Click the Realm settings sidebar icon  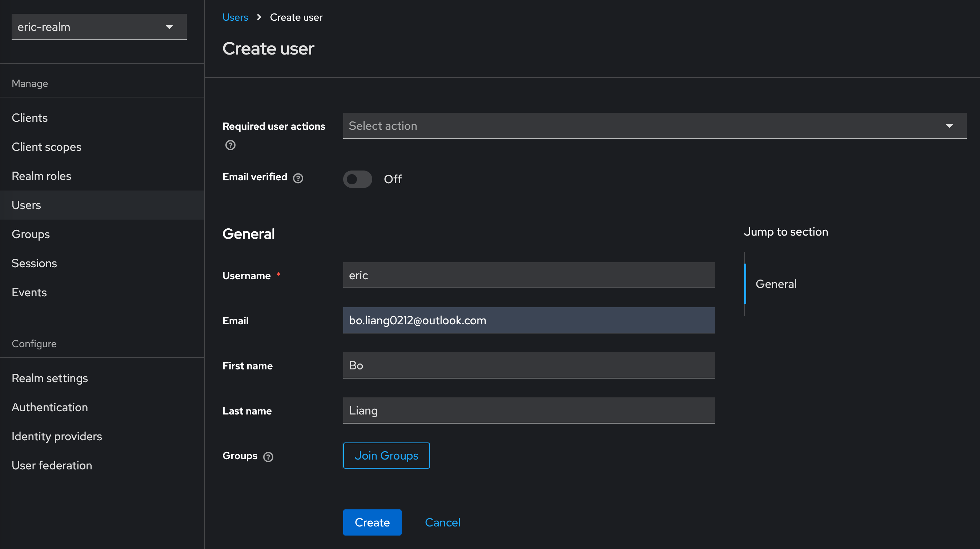(x=50, y=378)
